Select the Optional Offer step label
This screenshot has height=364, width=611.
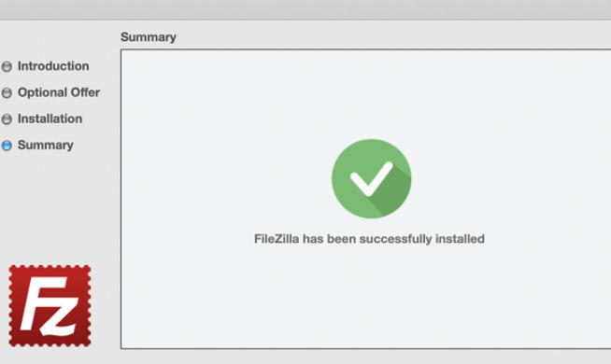click(59, 92)
